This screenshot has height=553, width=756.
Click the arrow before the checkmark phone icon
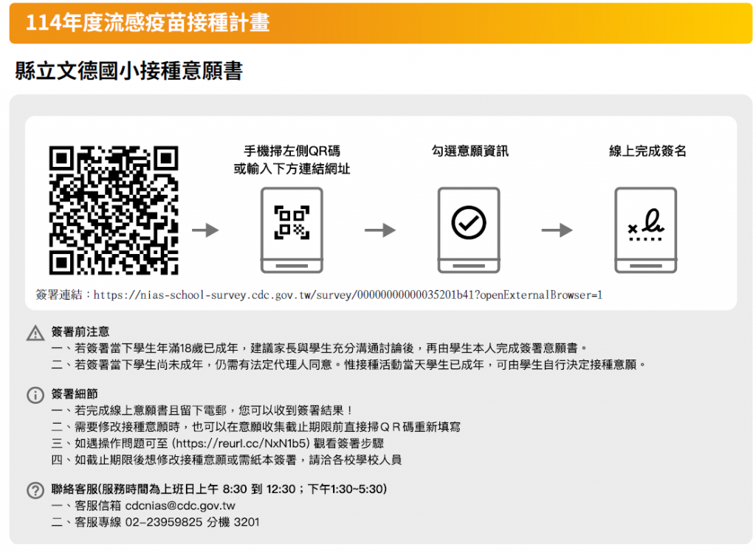(x=380, y=230)
